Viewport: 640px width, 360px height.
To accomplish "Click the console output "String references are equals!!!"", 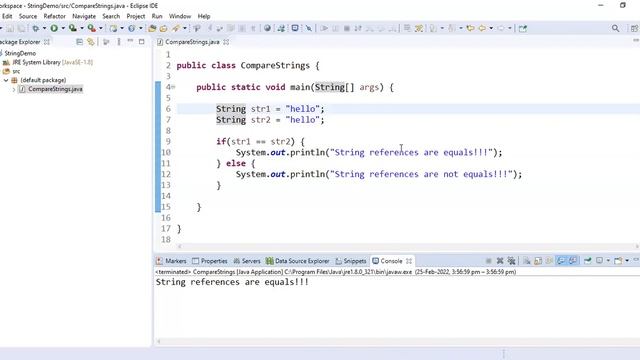I will [232, 282].
